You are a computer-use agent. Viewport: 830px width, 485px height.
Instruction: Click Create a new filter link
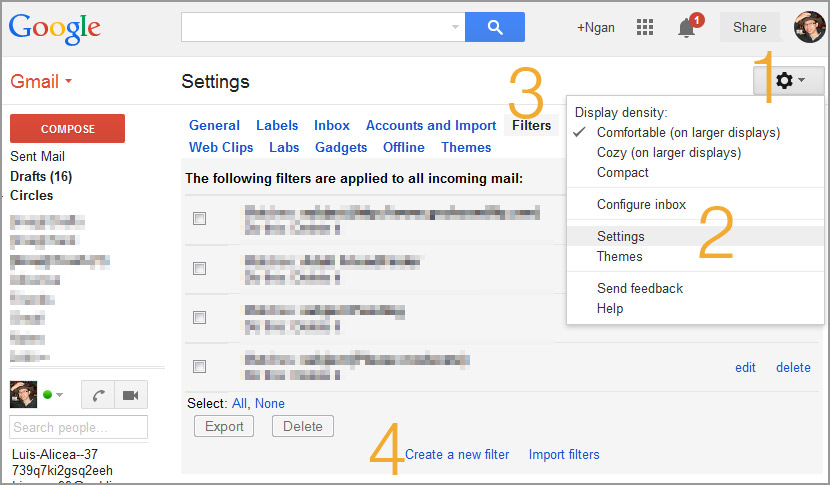457,454
